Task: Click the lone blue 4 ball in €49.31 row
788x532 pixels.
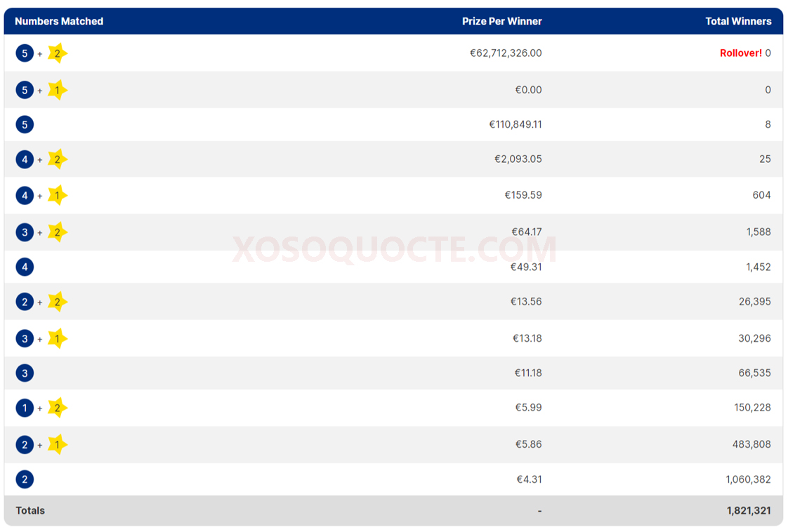Action: pyautogui.click(x=25, y=267)
